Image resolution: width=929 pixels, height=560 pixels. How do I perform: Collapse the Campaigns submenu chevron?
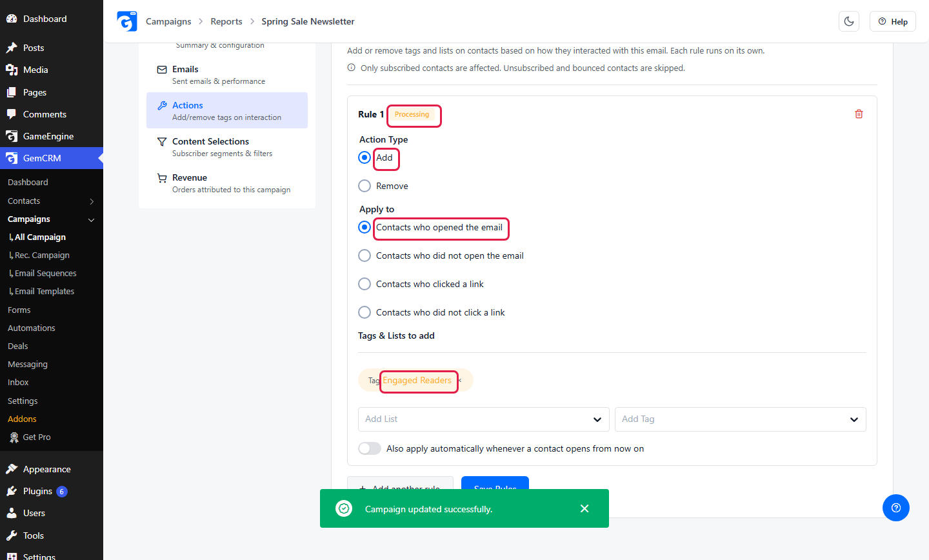92,219
